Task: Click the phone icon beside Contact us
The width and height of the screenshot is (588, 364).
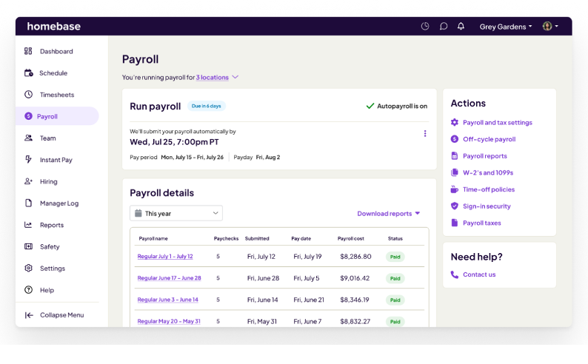Action: tap(455, 274)
